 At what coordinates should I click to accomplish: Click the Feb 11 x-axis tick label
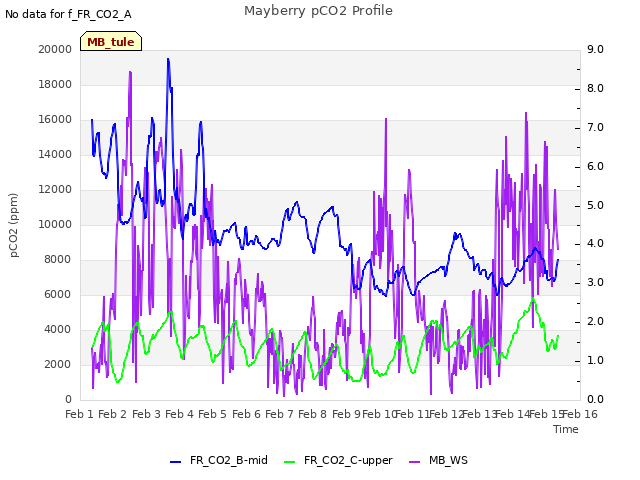[413, 414]
